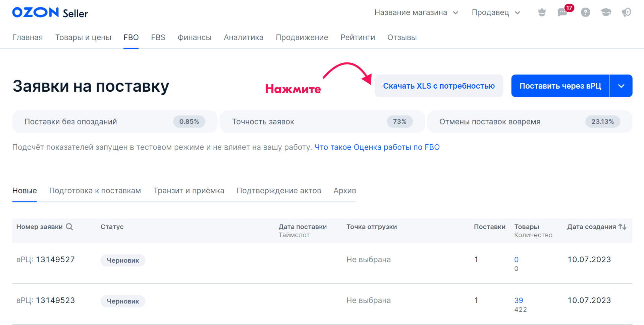644x325 pixels.
Task: Expand the Продавец dropdown
Action: 496,13
